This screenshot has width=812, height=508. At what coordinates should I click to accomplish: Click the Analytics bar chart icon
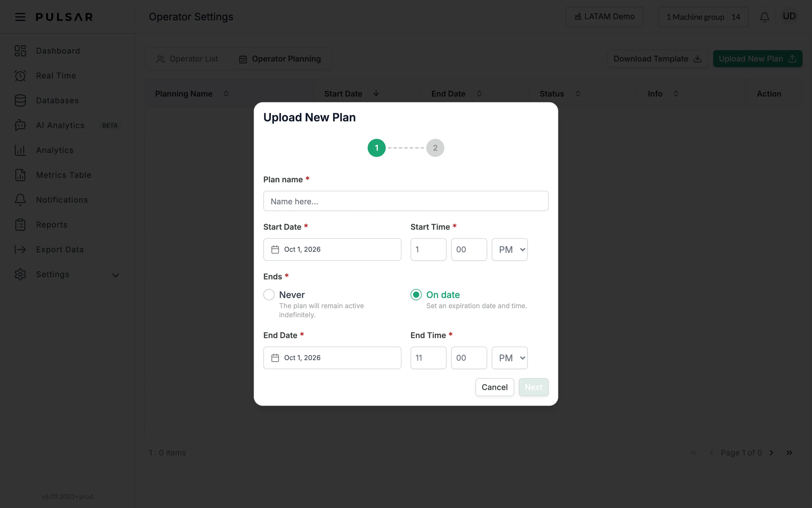click(20, 150)
